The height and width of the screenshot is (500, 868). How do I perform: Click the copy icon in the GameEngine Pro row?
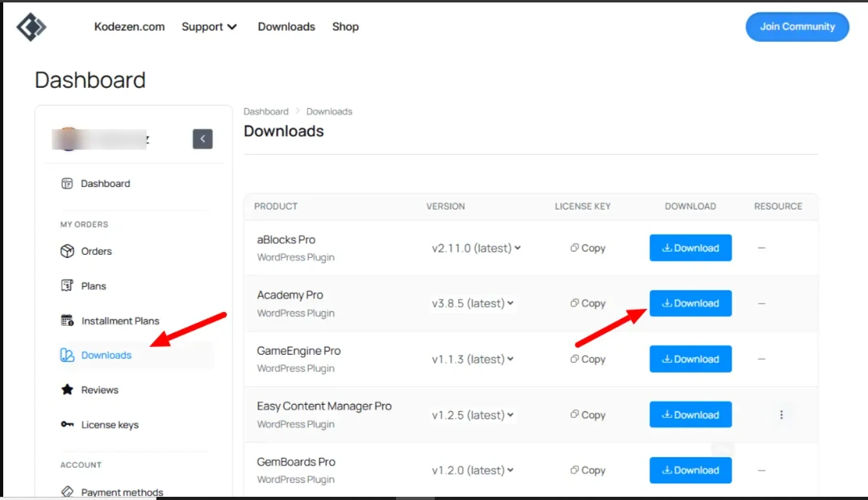click(574, 359)
